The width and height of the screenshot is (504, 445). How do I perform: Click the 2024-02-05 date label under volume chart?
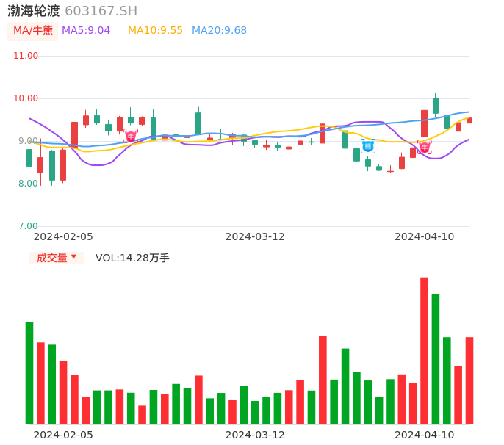63,435
